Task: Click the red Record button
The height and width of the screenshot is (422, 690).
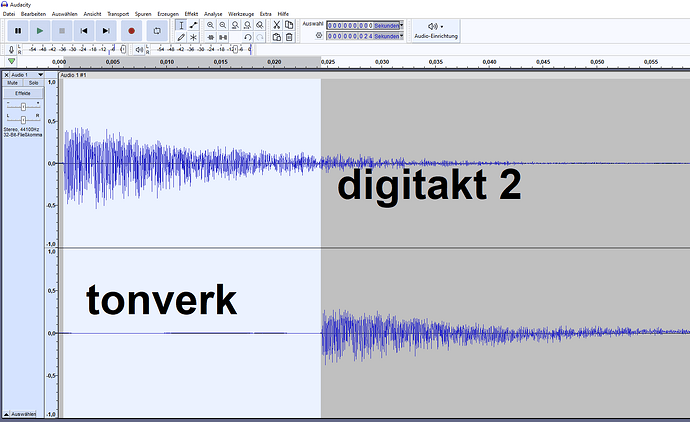Action: pos(131,31)
